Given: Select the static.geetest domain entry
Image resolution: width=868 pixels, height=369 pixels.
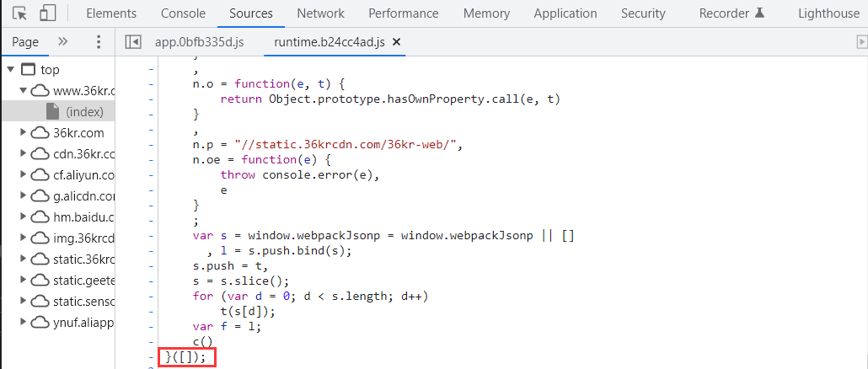Looking at the screenshot, I should pyautogui.click(x=83, y=280).
